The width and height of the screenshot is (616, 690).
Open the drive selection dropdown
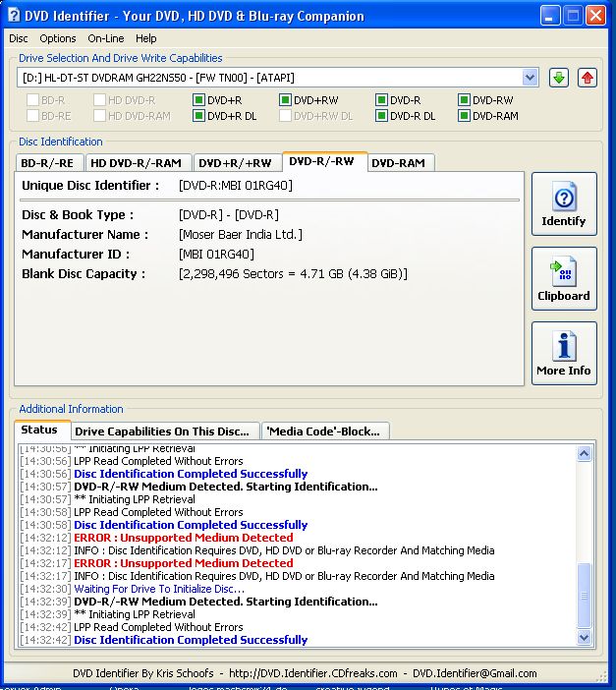pyautogui.click(x=531, y=78)
